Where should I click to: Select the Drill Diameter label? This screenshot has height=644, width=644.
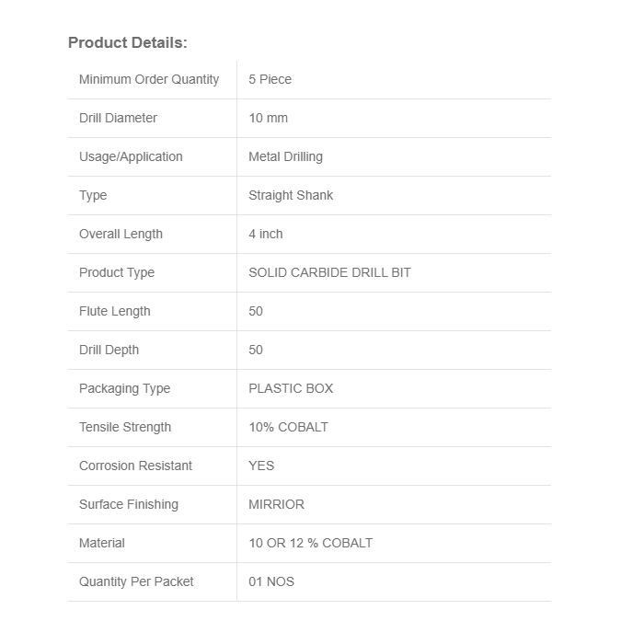click(118, 118)
